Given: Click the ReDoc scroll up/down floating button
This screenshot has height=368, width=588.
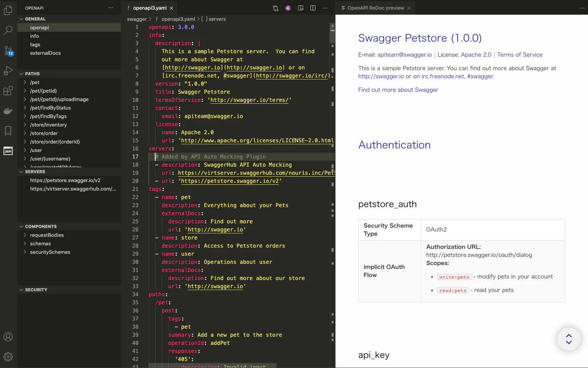Looking at the screenshot, I should point(569,339).
